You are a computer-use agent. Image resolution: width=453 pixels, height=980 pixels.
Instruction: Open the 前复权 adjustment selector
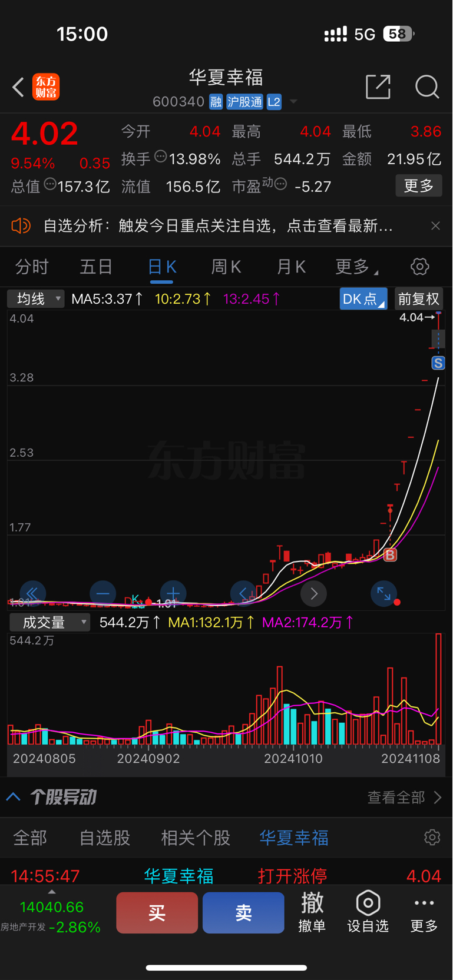419,299
